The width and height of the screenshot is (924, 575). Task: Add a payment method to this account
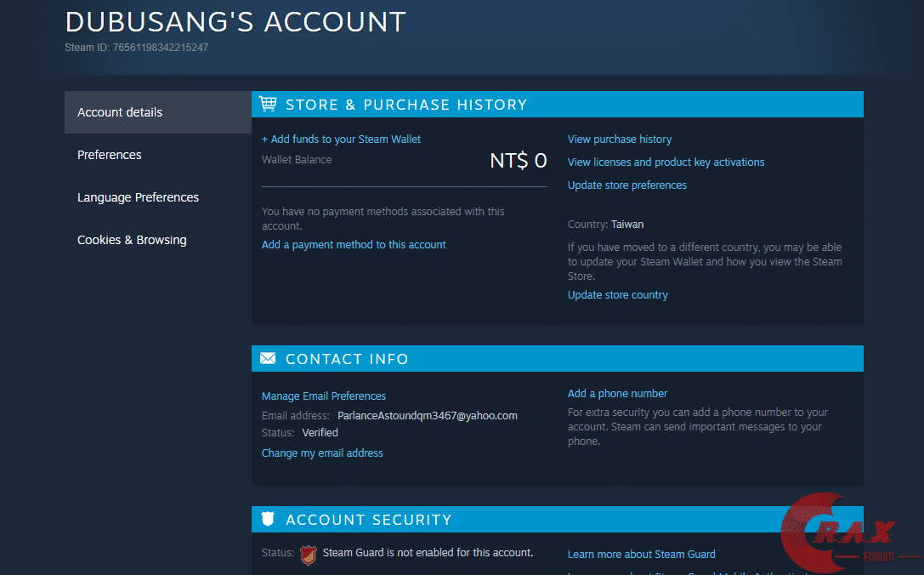tap(354, 245)
